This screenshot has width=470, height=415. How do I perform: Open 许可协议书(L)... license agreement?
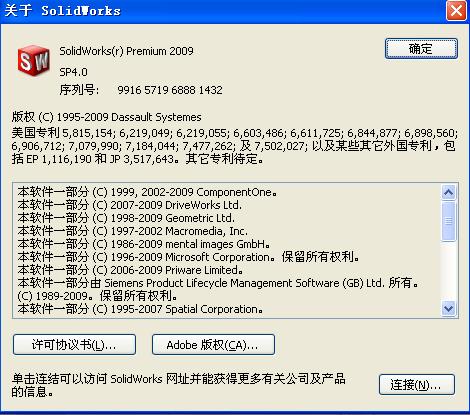point(74,345)
